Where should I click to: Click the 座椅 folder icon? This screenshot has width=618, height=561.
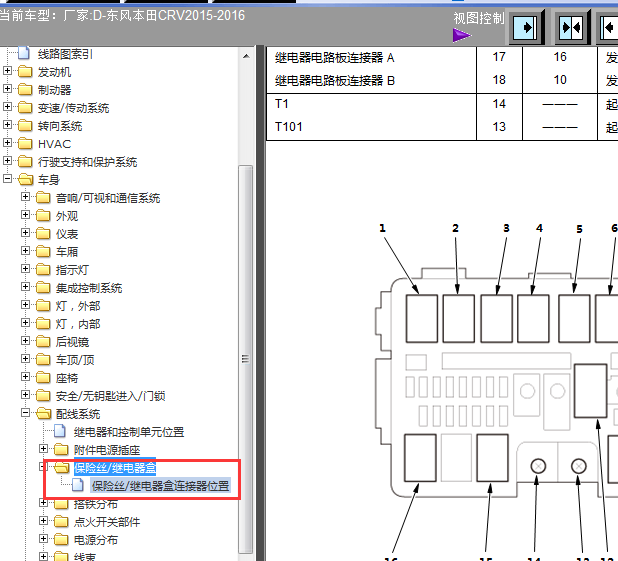pyautogui.click(x=43, y=378)
